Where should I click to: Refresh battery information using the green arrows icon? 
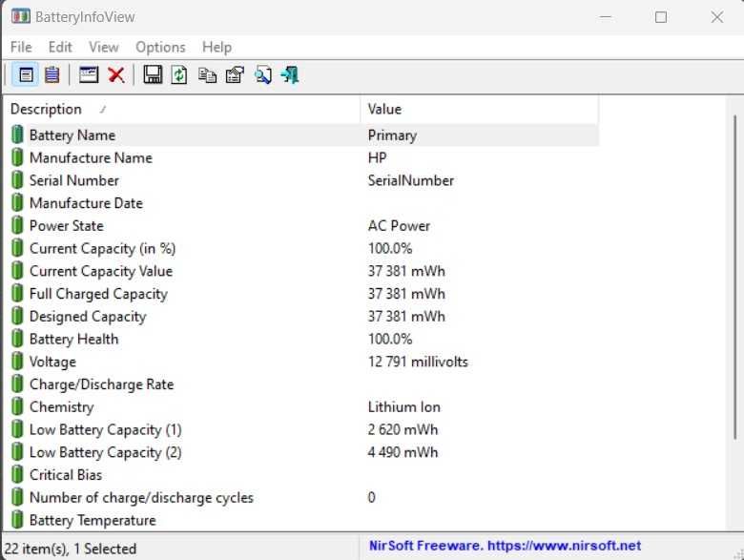pyautogui.click(x=179, y=75)
